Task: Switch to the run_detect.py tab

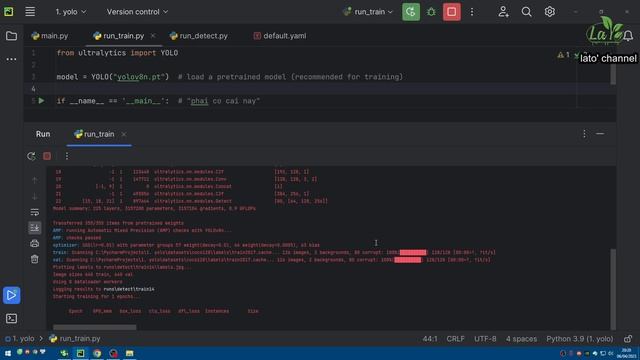Action: coord(199,36)
